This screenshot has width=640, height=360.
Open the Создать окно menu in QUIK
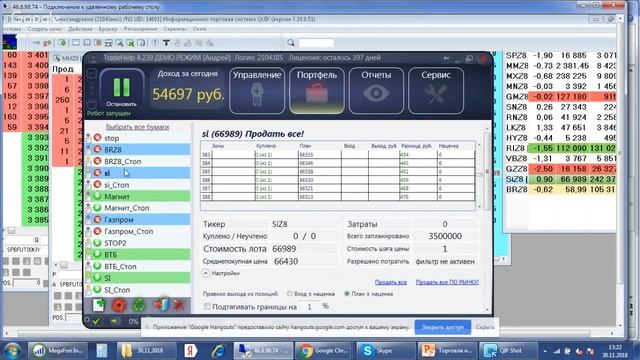[44, 29]
